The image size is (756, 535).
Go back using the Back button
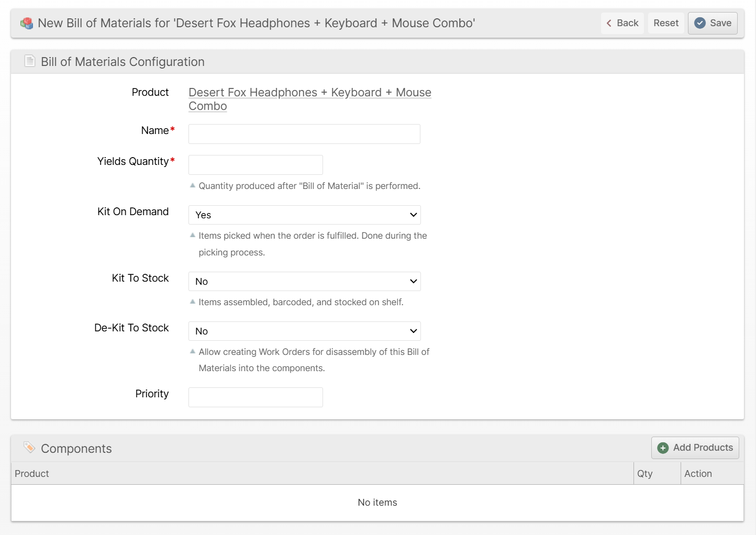point(622,23)
